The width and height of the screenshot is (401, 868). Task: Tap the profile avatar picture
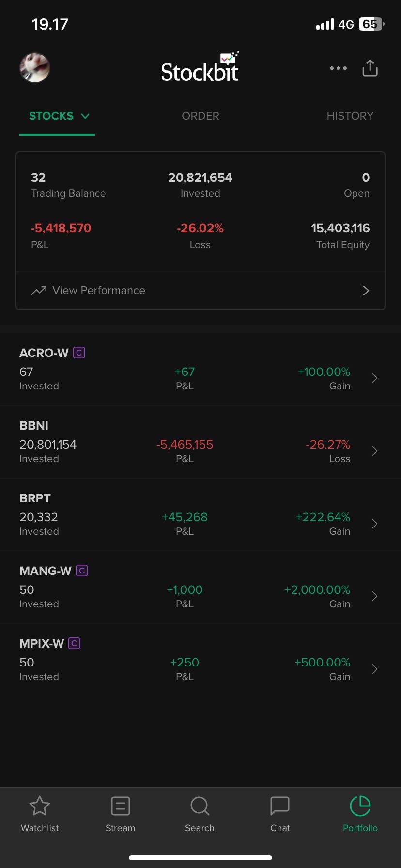coord(35,68)
